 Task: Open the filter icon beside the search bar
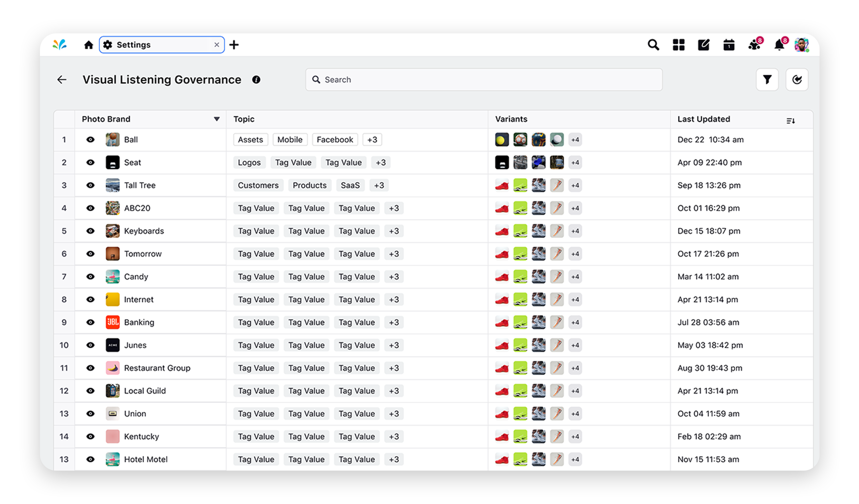point(767,79)
